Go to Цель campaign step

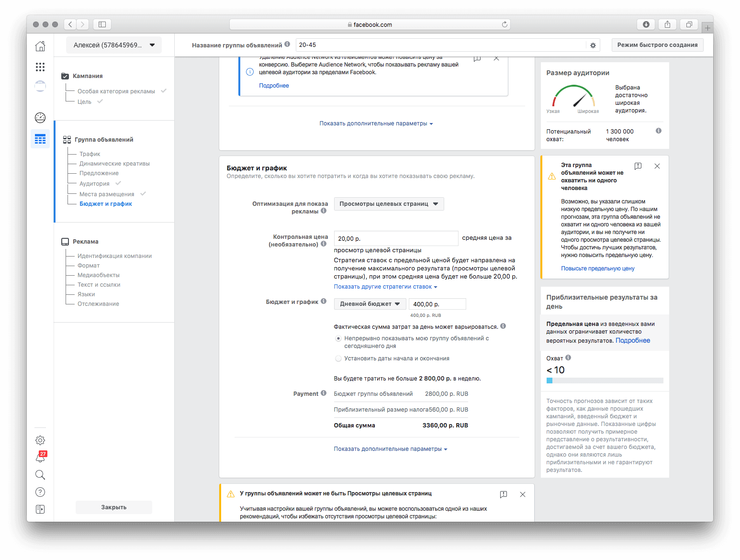pyautogui.click(x=85, y=102)
